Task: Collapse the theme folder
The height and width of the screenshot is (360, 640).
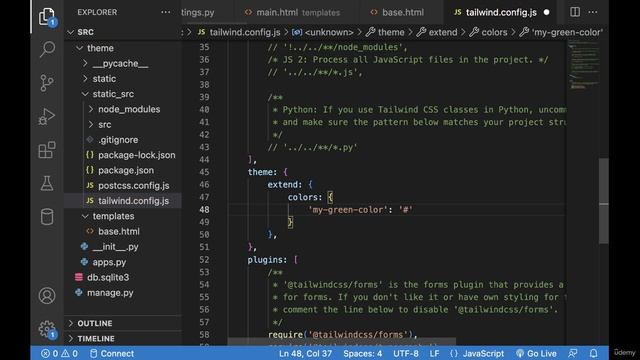Action: tap(122, 48)
